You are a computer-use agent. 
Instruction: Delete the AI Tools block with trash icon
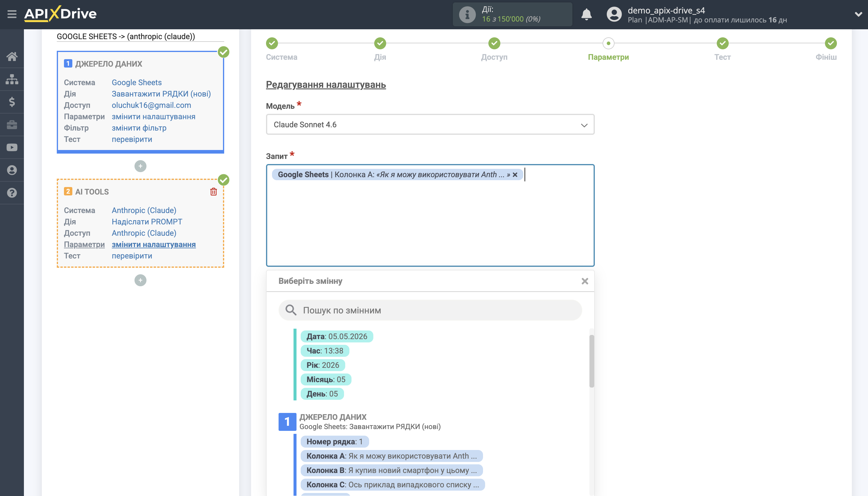coord(213,192)
